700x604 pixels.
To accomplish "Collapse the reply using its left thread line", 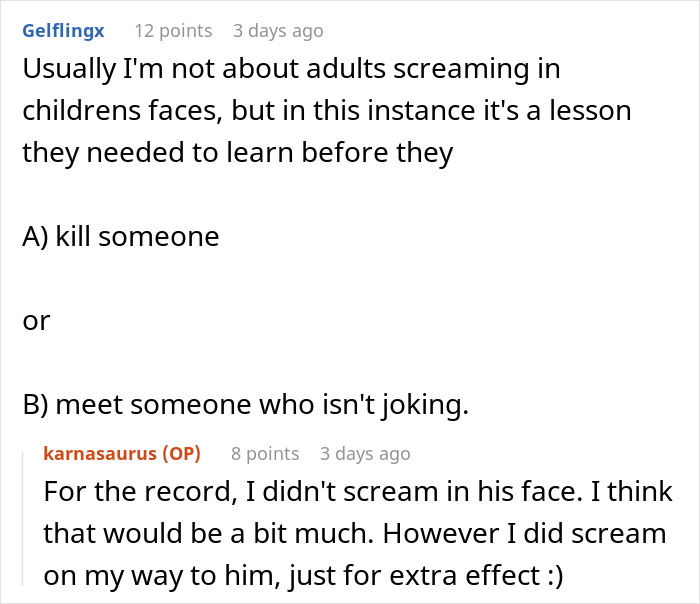I will point(24,520).
